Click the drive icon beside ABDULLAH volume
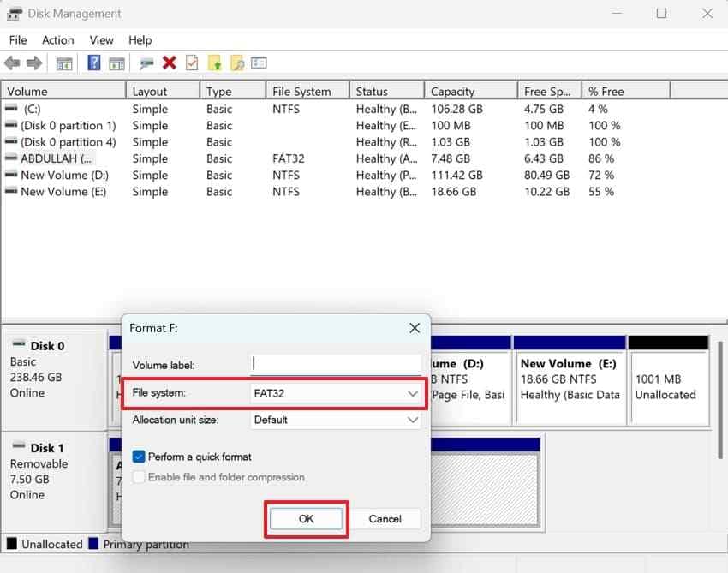The width and height of the screenshot is (728, 573). tap(11, 158)
